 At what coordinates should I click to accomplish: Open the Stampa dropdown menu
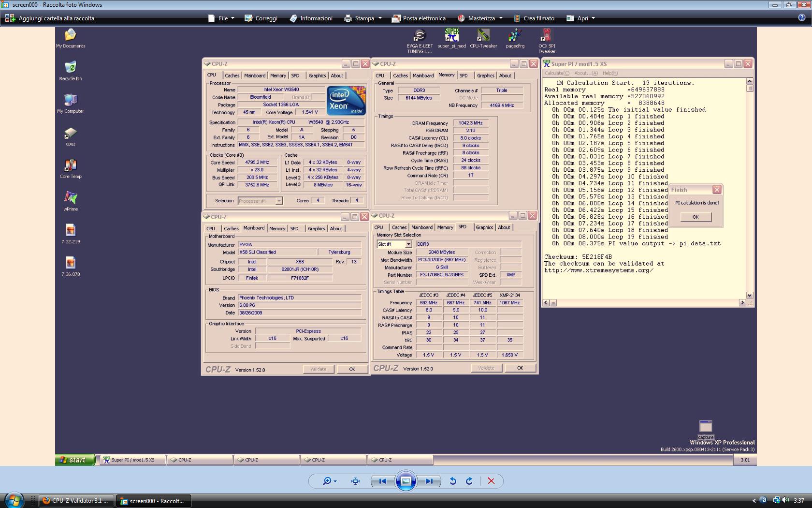point(363,18)
